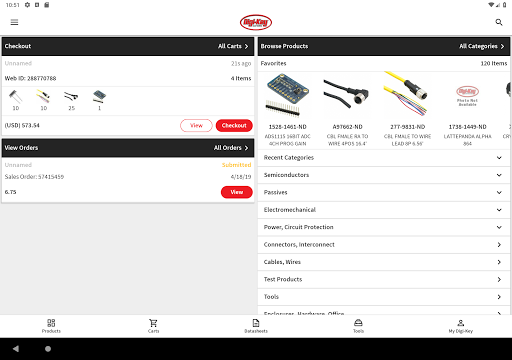Open the Products tab icon
512x360 pixels.
(x=51, y=323)
